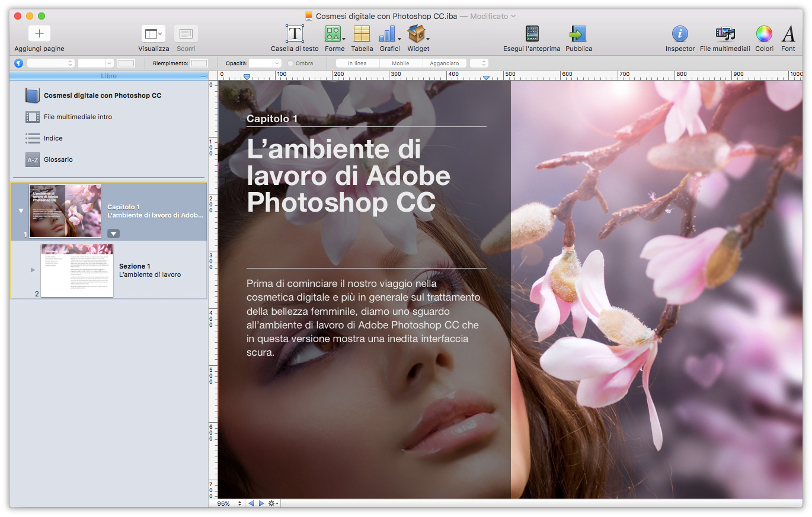The image size is (812, 517).
Task: Select the Sezione 1 page thumbnail
Action: click(76, 270)
